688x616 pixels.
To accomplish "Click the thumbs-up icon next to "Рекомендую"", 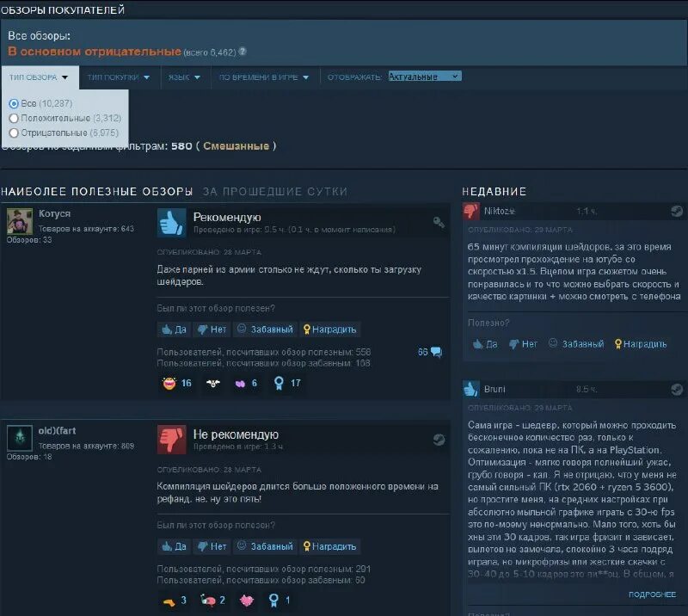I will 170,224.
